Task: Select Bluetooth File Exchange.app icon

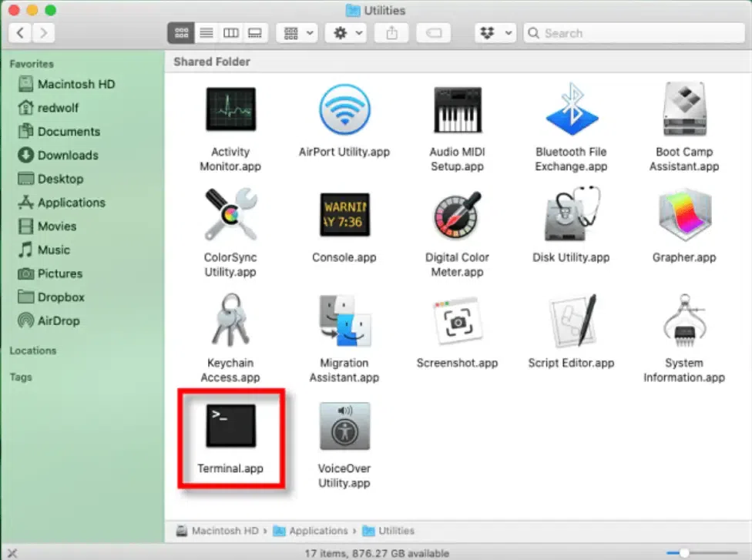Action: click(x=571, y=110)
